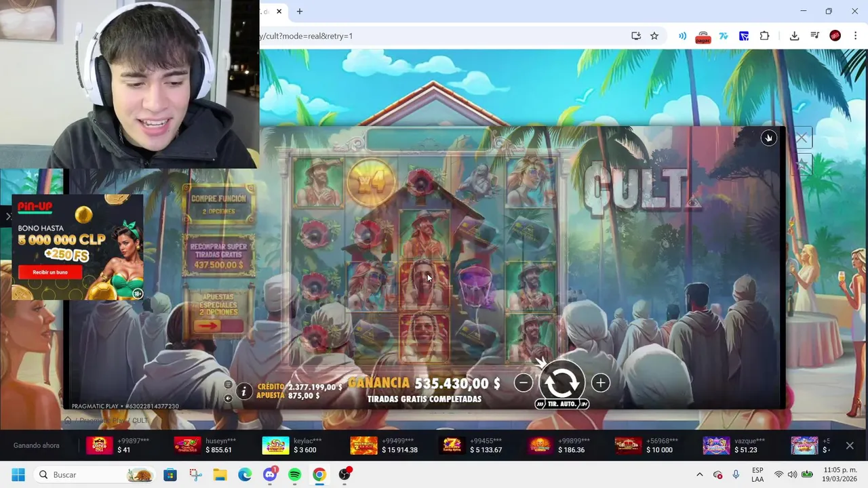The width and height of the screenshot is (868, 488).
Task: Decrease the bet with the minus button
Action: 523,383
